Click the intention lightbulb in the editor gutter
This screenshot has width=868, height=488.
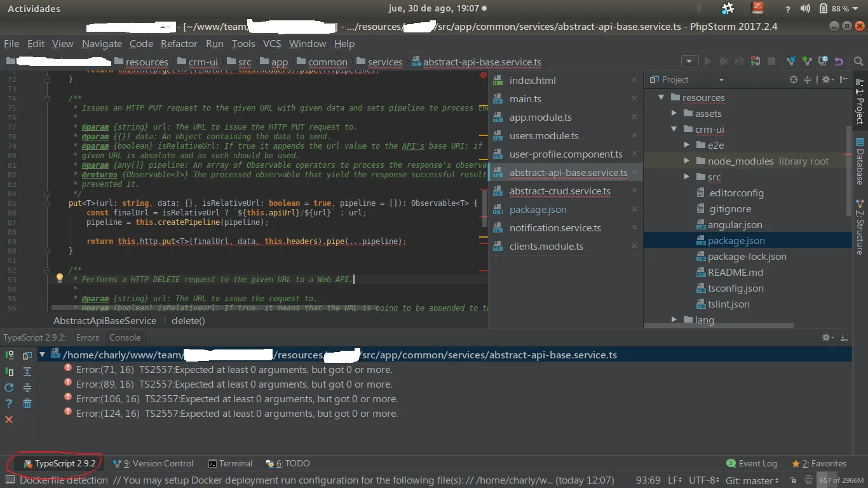[x=60, y=278]
